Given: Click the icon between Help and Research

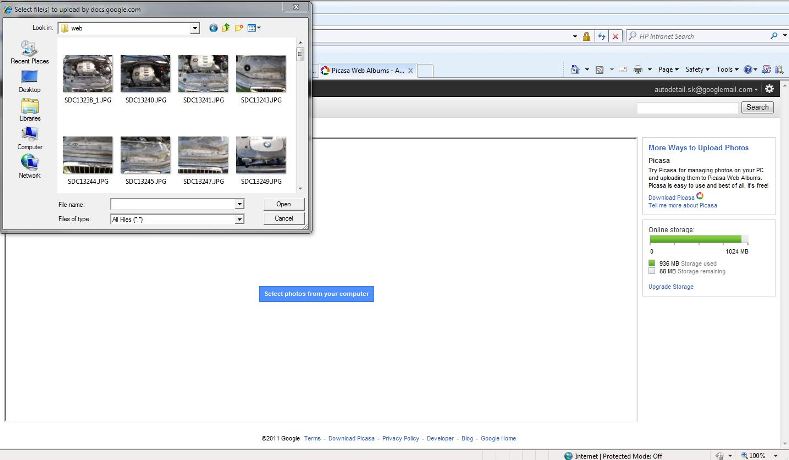Looking at the screenshot, I should click(x=766, y=69).
